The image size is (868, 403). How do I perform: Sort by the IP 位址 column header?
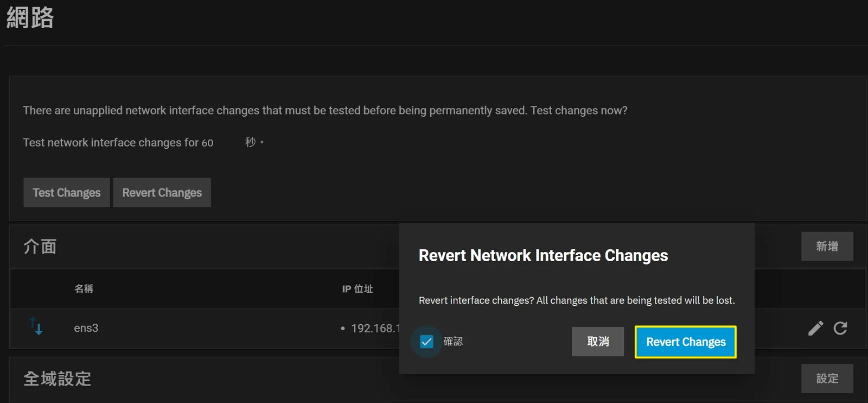coord(358,289)
